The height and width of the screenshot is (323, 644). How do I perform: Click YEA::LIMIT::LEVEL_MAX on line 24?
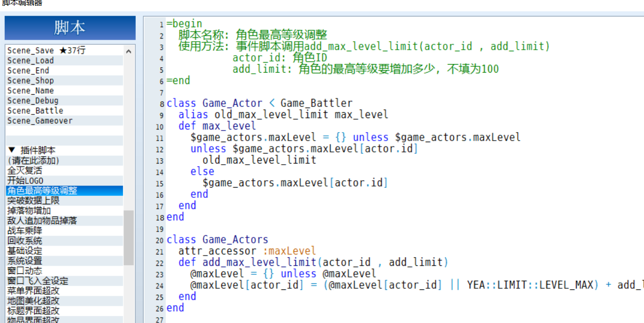[x=530, y=285]
